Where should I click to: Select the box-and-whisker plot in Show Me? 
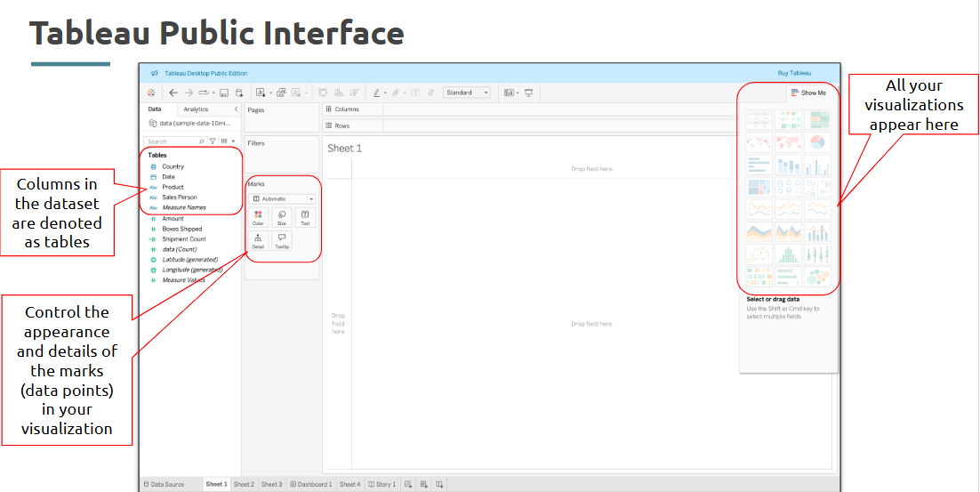(x=817, y=254)
